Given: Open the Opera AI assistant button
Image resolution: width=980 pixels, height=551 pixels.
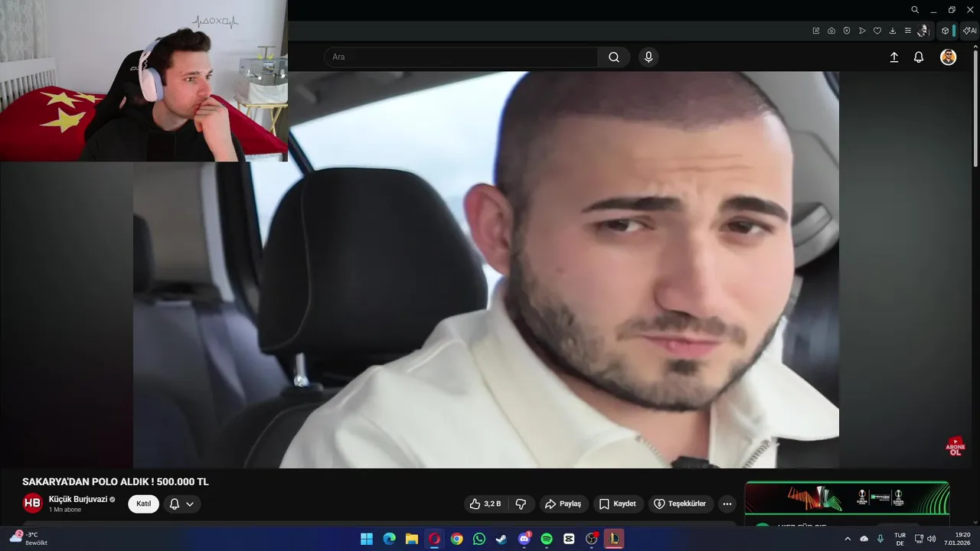Looking at the screenshot, I should [969, 31].
